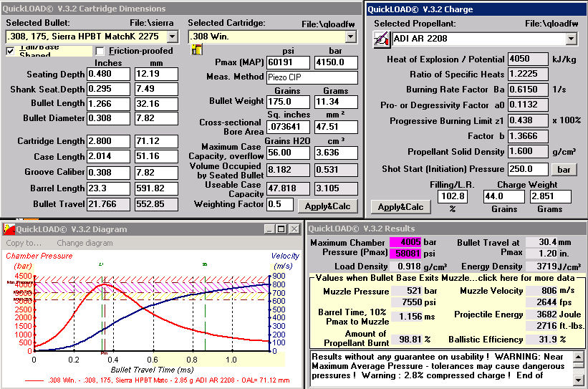588x389 pixels.
Task: Click the QuickLOAD Diagram window title icon
Action: (x=9, y=229)
